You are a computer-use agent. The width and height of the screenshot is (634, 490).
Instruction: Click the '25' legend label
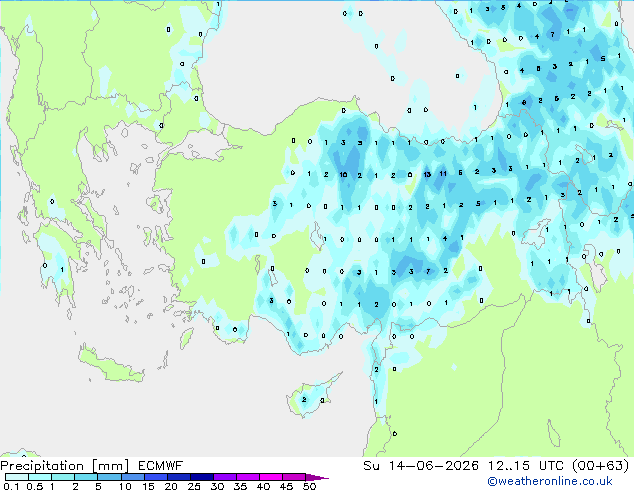point(194,486)
